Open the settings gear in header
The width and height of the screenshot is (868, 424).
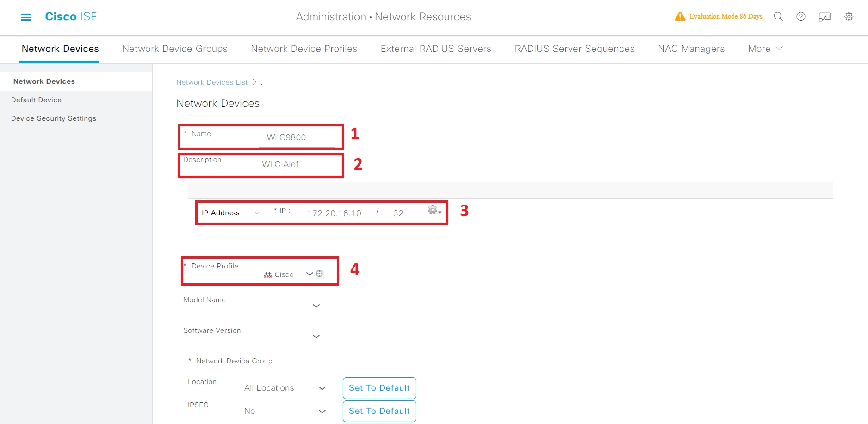pyautogui.click(x=849, y=17)
